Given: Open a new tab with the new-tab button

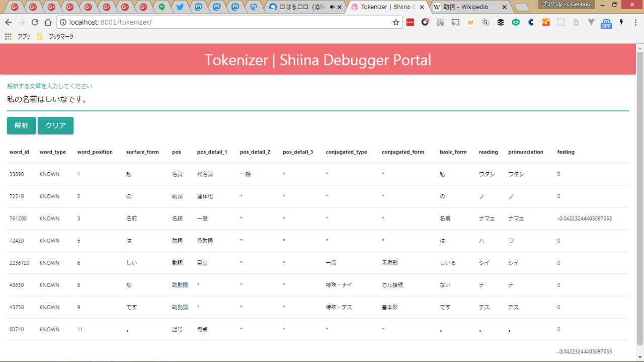Looking at the screenshot, I should [x=522, y=7].
